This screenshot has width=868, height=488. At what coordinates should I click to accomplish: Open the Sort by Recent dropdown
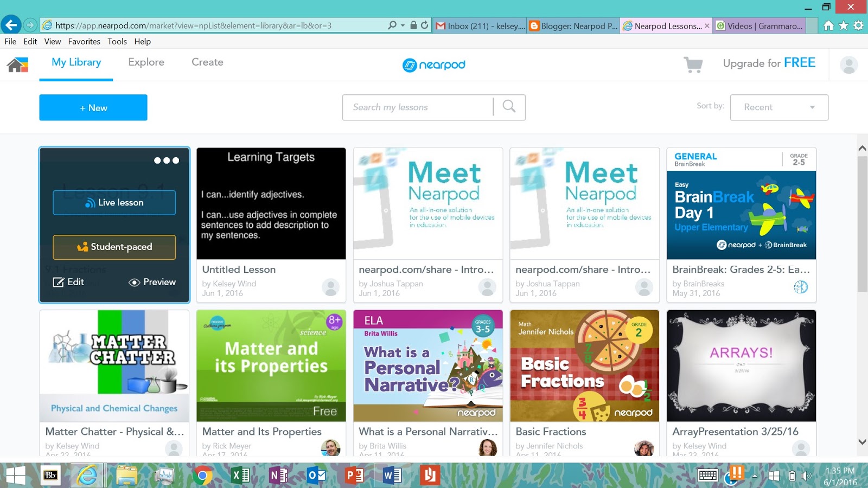tap(779, 107)
